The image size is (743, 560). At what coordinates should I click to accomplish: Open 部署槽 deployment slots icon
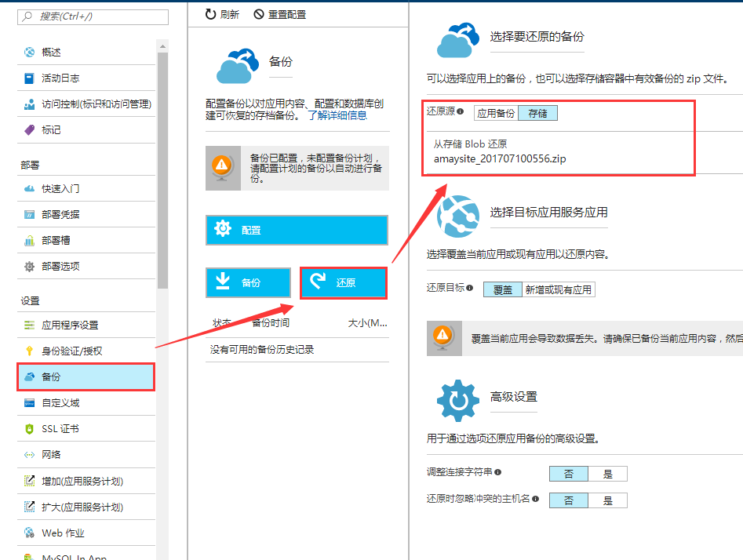tap(29, 241)
